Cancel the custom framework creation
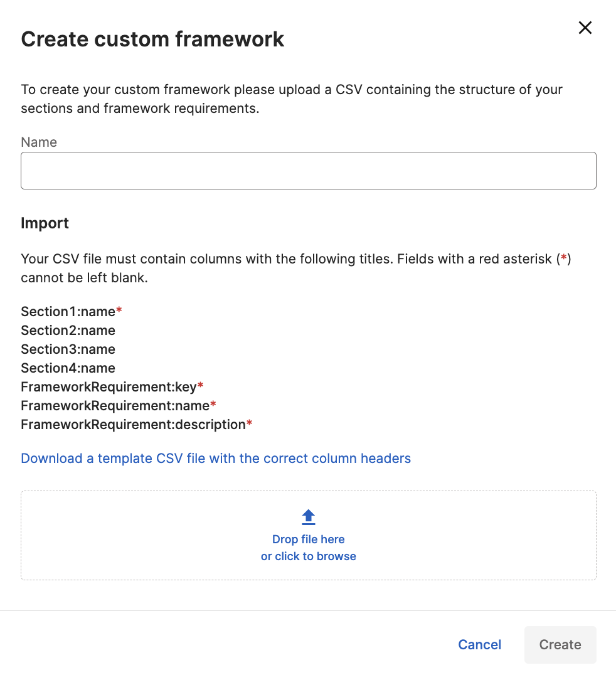The image size is (616, 675). tap(479, 644)
